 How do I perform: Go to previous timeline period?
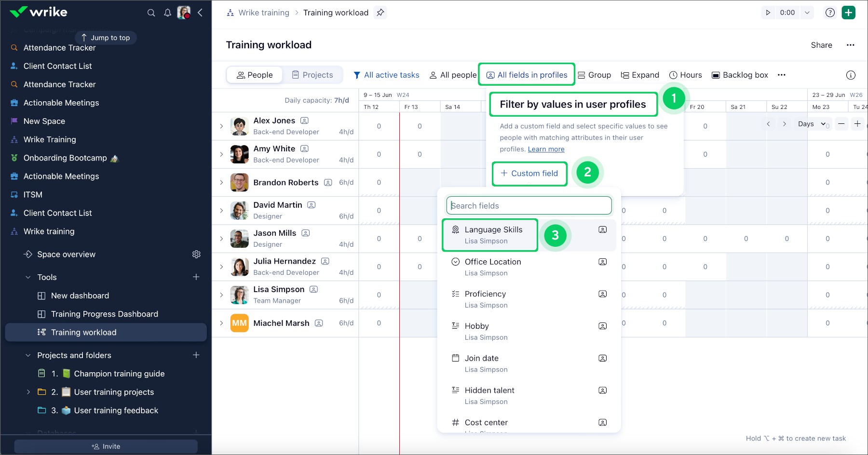(x=768, y=124)
